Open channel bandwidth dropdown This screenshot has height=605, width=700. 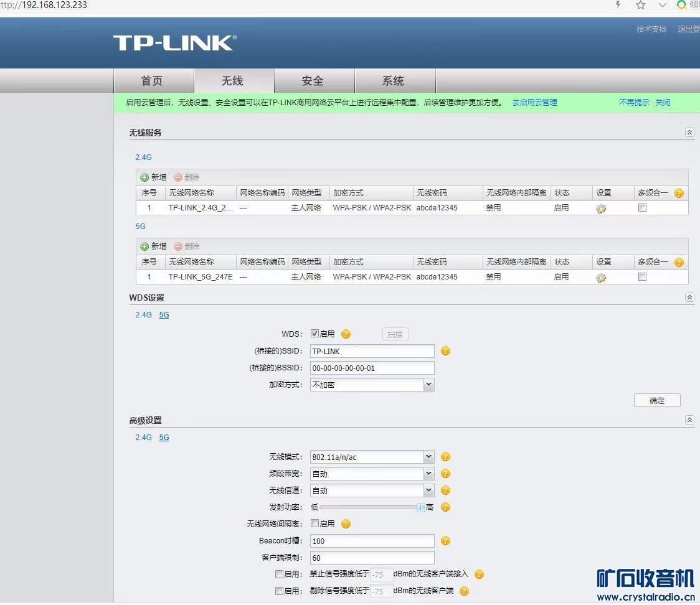372,474
